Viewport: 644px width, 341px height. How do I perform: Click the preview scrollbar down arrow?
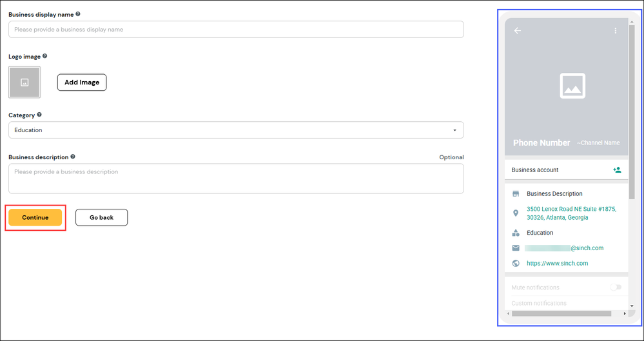pos(632,306)
